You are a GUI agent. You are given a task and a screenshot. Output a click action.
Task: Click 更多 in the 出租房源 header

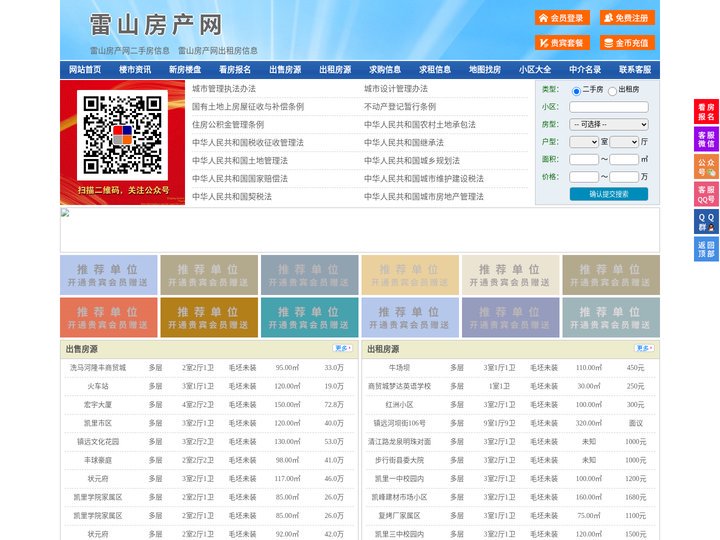(644, 348)
